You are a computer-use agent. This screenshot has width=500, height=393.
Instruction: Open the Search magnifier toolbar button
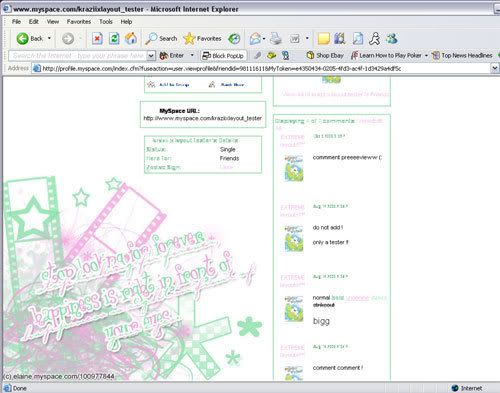click(161, 39)
